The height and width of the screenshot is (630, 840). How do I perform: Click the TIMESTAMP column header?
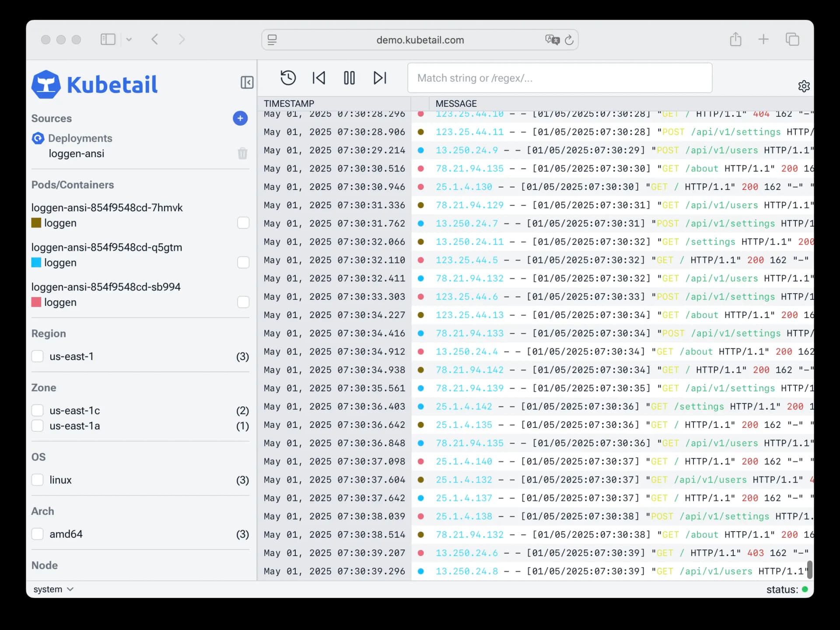tap(289, 104)
